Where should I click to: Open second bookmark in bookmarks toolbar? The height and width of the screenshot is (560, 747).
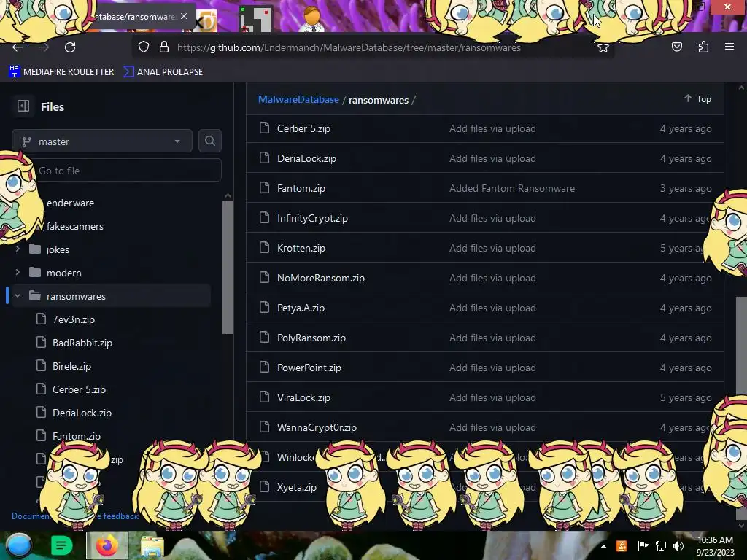(x=163, y=71)
